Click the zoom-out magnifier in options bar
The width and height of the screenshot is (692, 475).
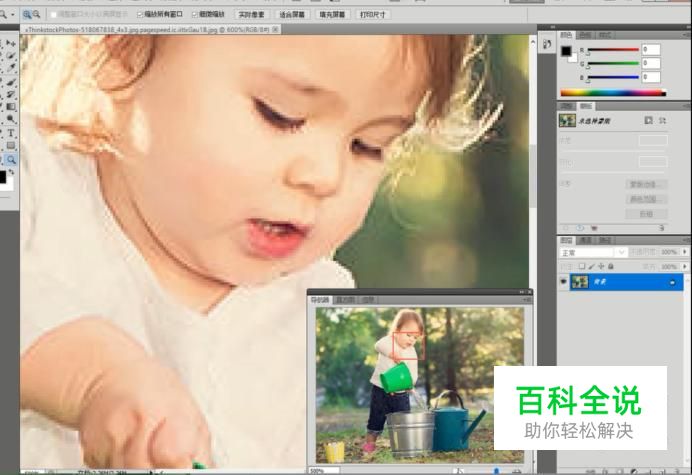click(36, 15)
